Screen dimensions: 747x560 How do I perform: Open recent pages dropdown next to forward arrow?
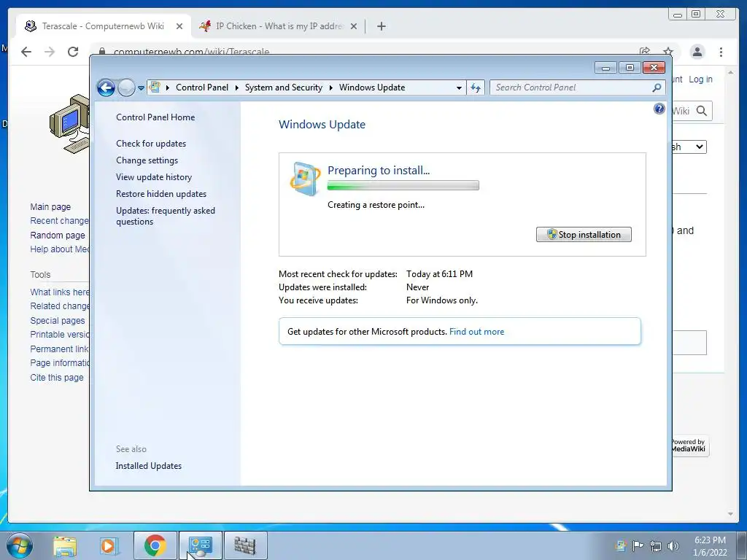(141, 87)
